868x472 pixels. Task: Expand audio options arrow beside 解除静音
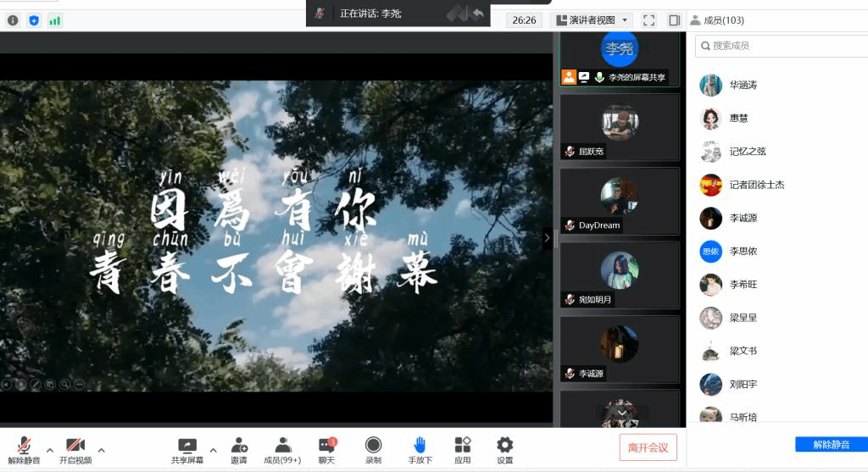click(50, 450)
